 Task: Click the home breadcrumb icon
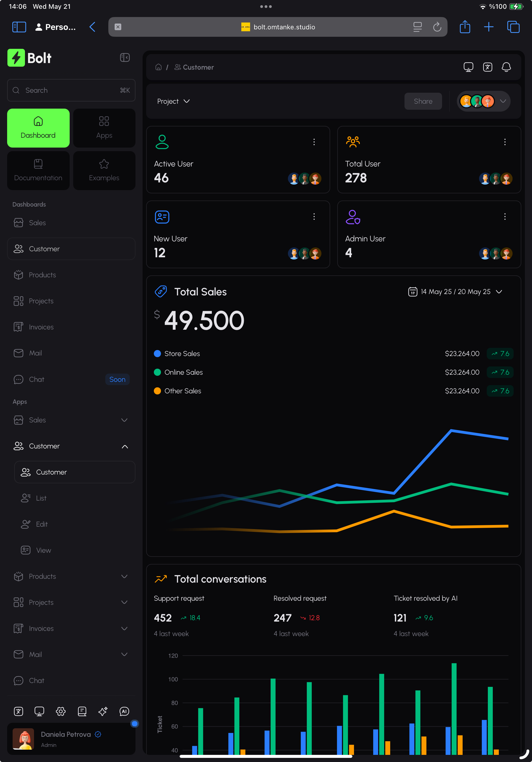[x=159, y=67]
